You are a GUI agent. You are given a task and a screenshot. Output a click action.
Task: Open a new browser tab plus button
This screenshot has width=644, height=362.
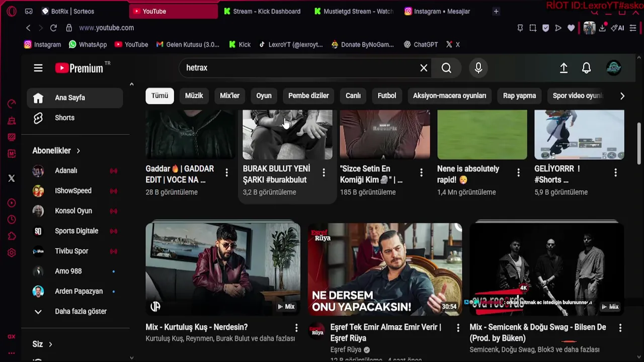pos(496,11)
